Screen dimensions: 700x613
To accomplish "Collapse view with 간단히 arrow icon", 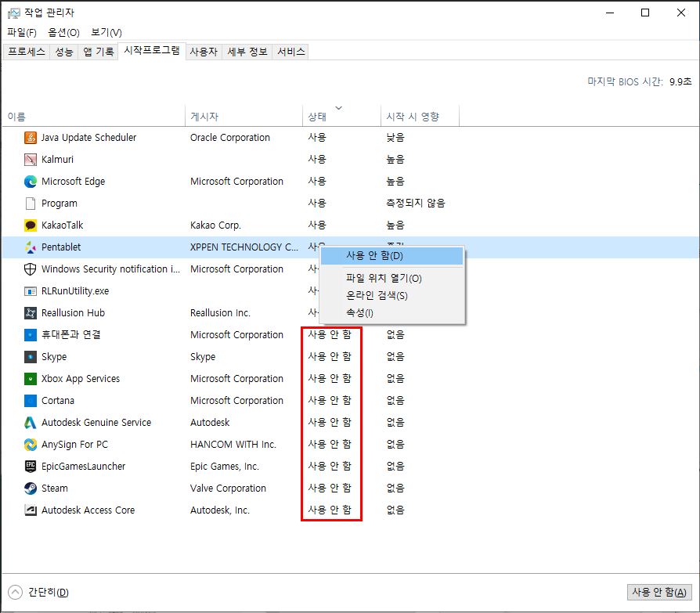I will pos(15,593).
